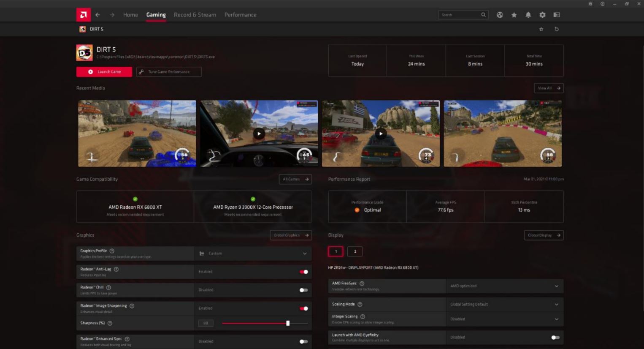Enable Radeon Enhanced Sync toggle
This screenshot has width=644, height=349.
[x=304, y=341]
